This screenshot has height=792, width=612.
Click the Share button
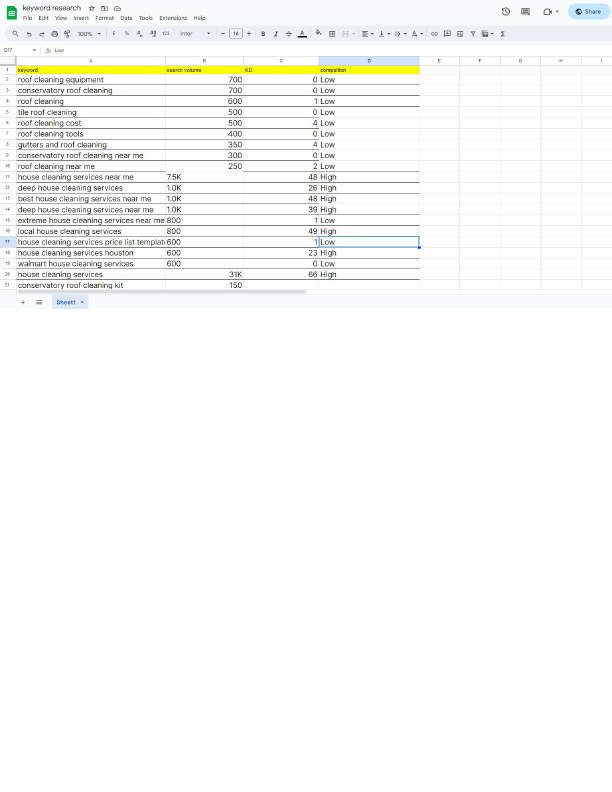(x=589, y=12)
